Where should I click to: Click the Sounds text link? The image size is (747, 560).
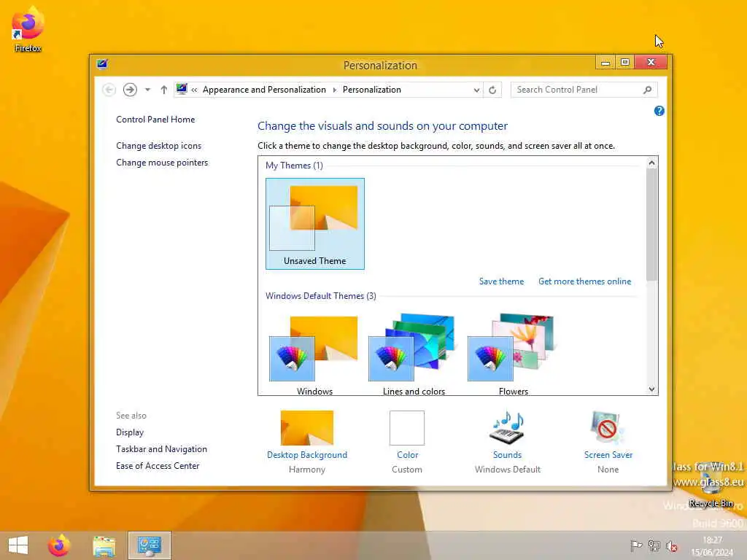click(508, 455)
